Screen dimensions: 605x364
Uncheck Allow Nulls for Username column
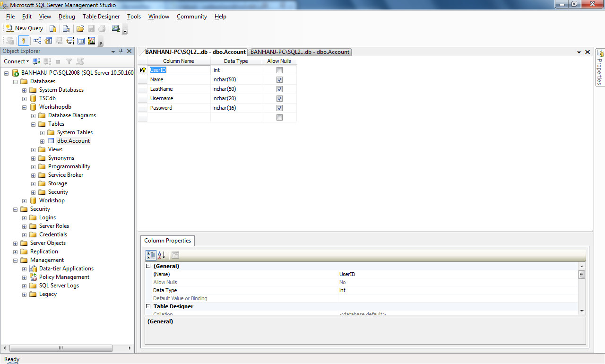[279, 98]
